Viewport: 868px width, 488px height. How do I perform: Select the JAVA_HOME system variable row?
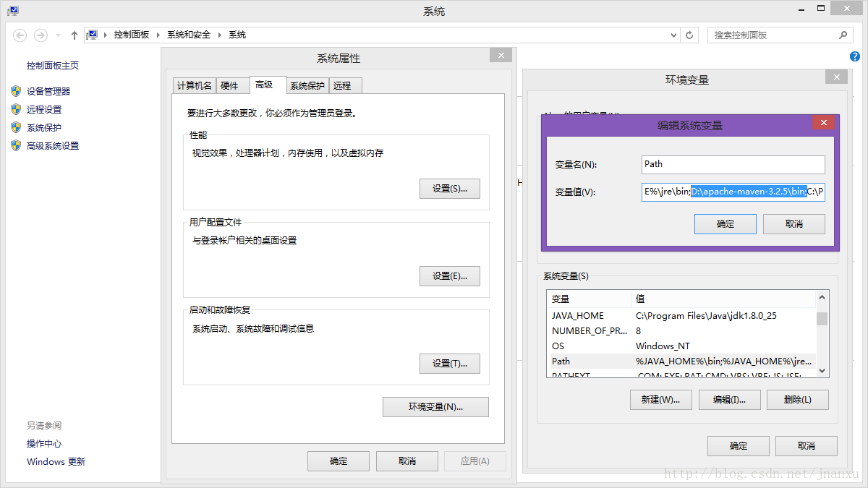(681, 316)
